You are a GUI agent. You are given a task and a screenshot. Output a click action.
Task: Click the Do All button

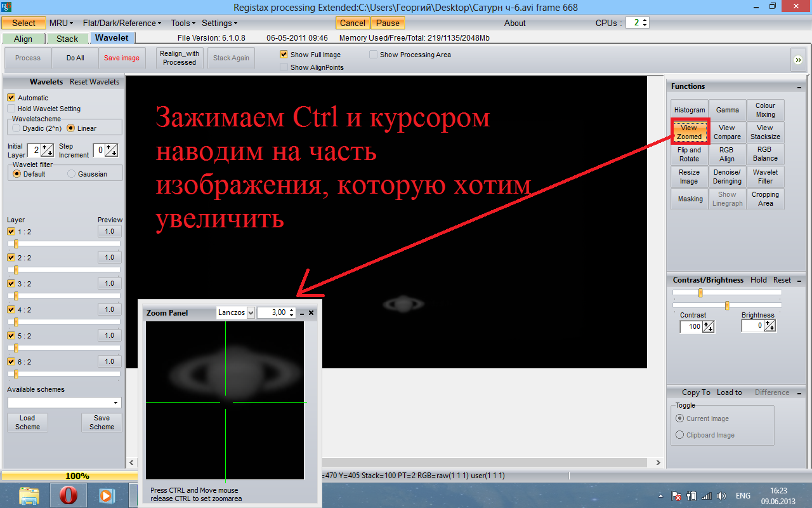coord(75,58)
